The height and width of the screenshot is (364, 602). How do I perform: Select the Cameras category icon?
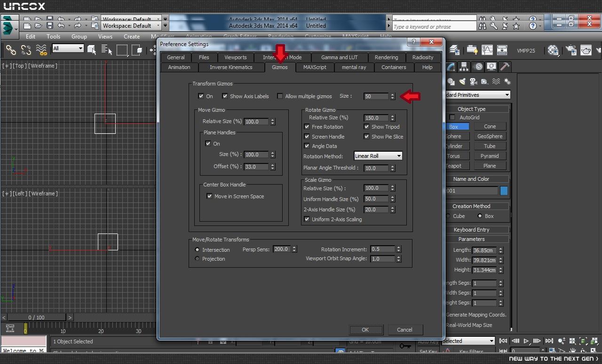(474, 82)
